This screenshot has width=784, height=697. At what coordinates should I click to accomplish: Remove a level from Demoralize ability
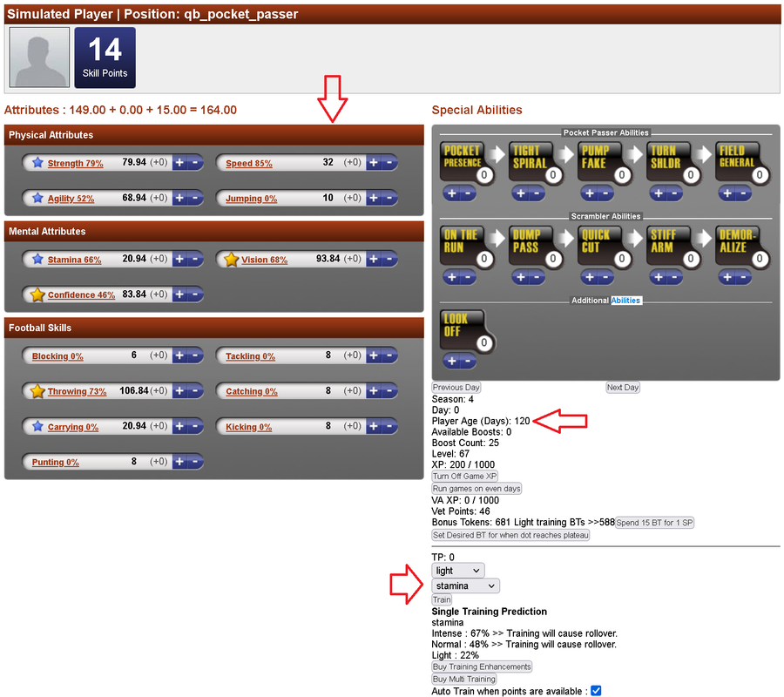[x=743, y=277]
